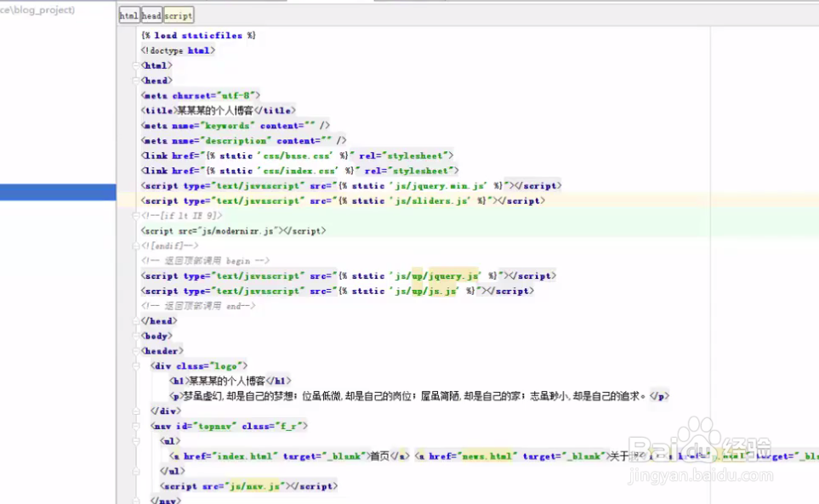Toggle fold marker at closing </ul>
Screen dimensions: 819x504
click(136, 471)
